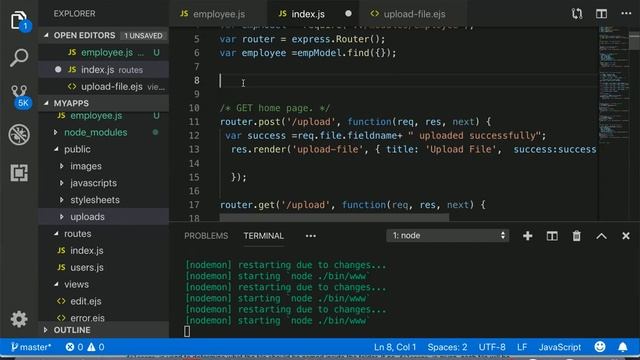Open the Source Control view icon
The height and width of the screenshot is (360, 640).
click(20, 96)
